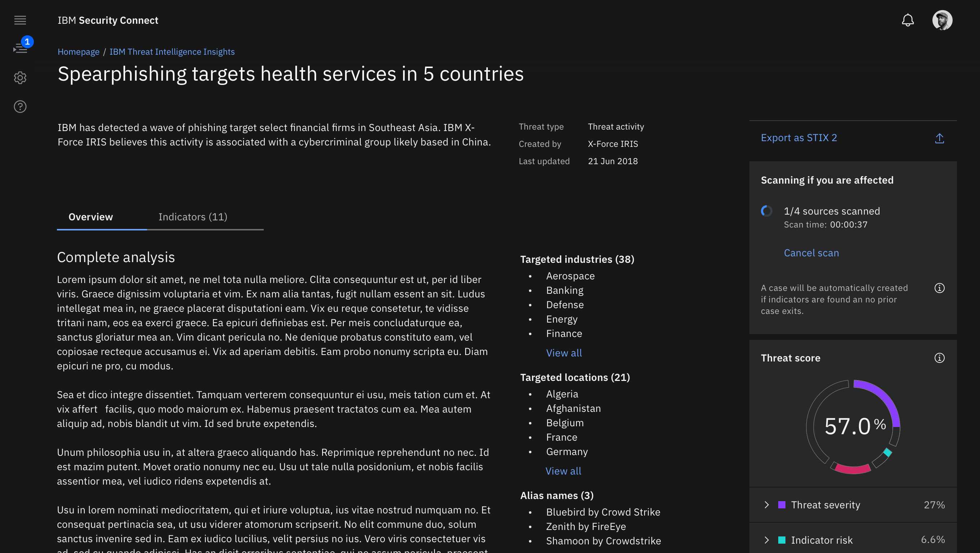This screenshot has height=553, width=980.
Task: Click the 6.6% indicator risk value
Action: coord(933,540)
